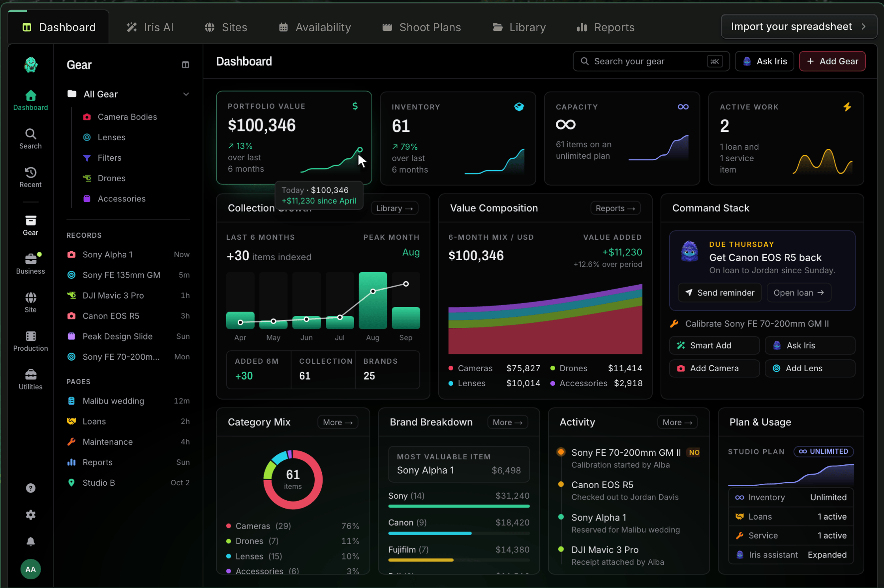Select the Accessories category
The width and height of the screenshot is (884, 588).
coord(114,199)
